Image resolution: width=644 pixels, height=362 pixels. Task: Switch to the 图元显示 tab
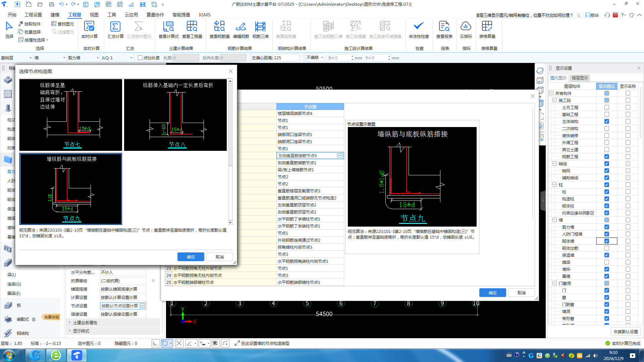click(x=558, y=78)
